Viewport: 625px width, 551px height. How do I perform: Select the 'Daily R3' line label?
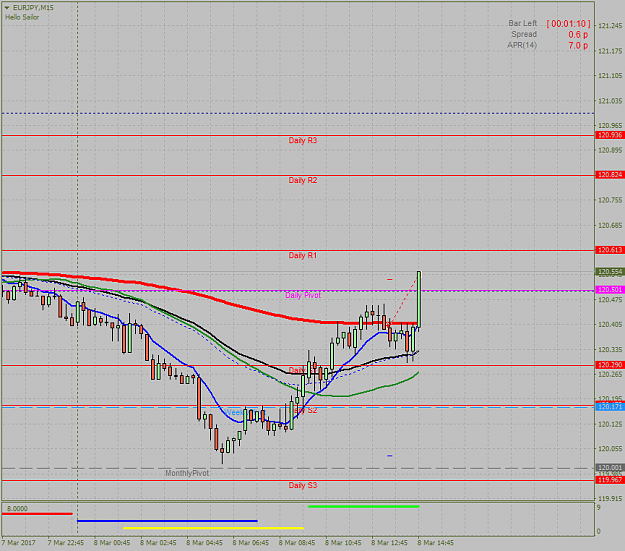303,140
